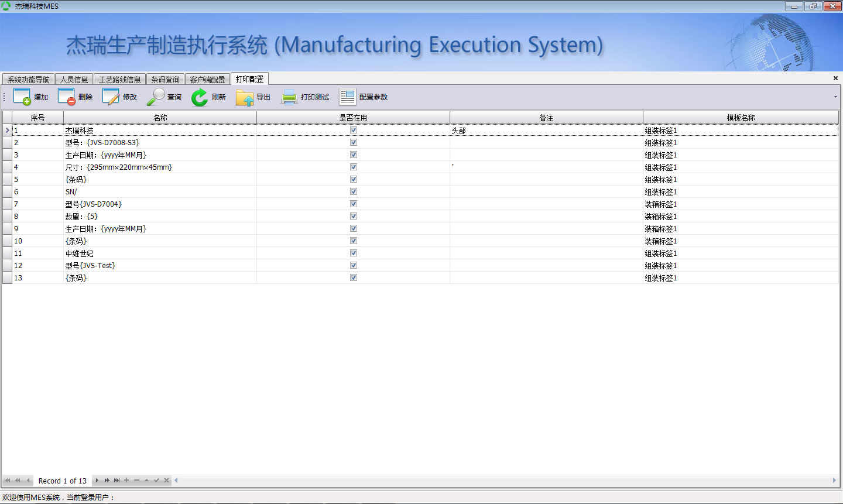Click the 删除 (Delete) toolbar icon
This screenshot has height=504, width=843.
point(66,97)
